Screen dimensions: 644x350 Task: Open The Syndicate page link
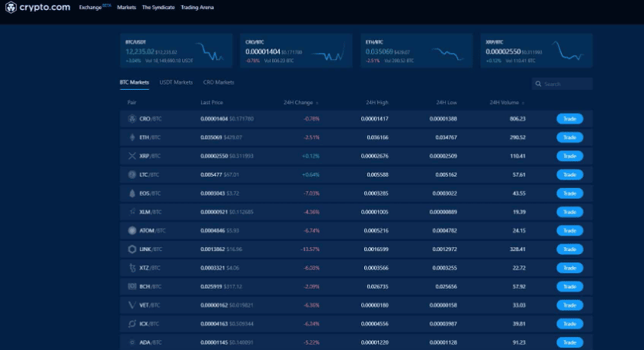pyautogui.click(x=158, y=8)
